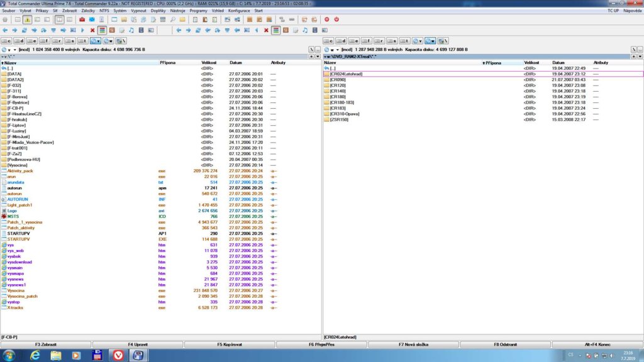The height and width of the screenshot is (362, 644).
Task: Select drive t in right drive bar
Action: tap(404, 41)
